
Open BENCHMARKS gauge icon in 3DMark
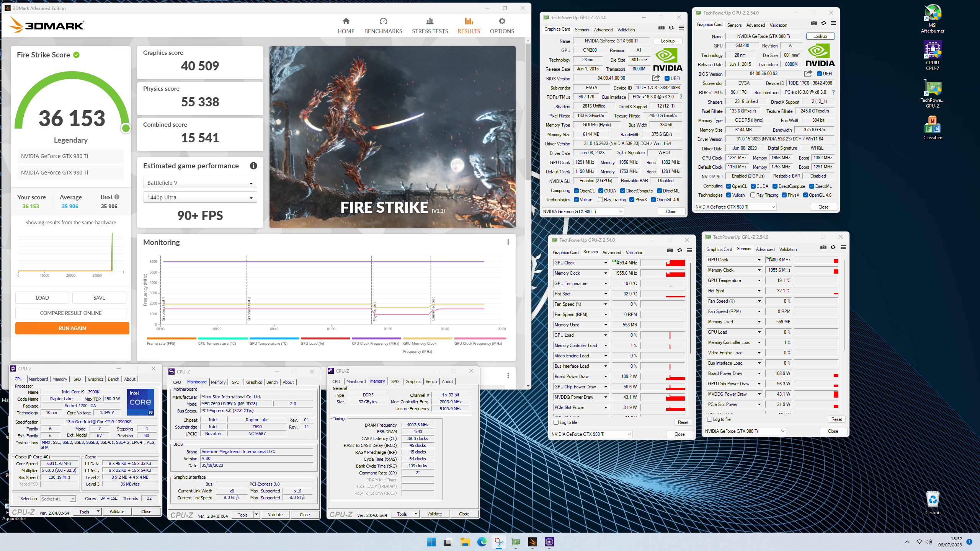pyautogui.click(x=383, y=21)
